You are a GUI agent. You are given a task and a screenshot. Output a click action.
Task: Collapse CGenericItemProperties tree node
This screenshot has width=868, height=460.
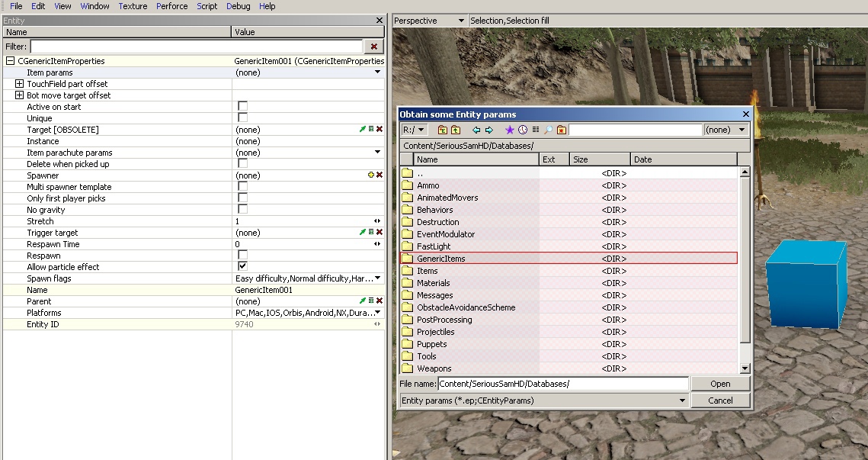point(10,61)
